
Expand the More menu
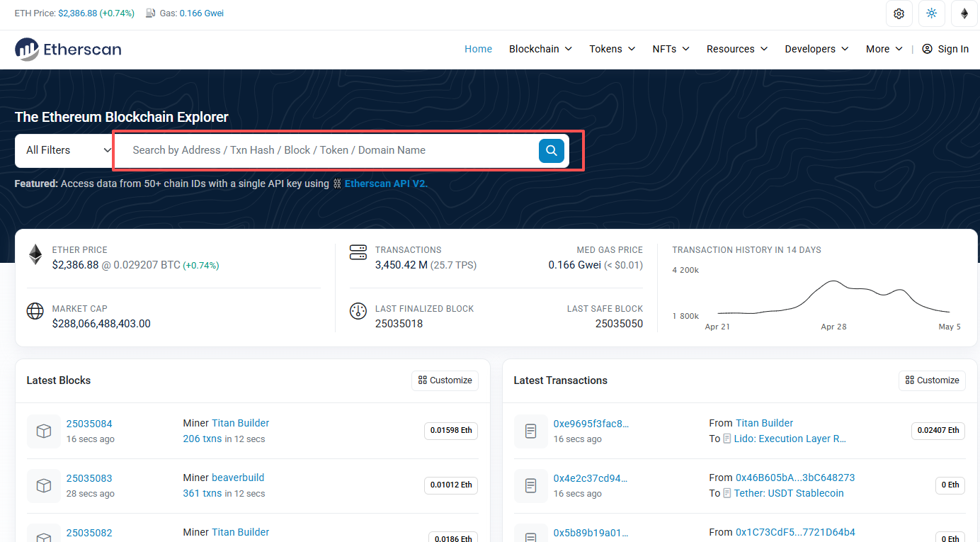(884, 49)
